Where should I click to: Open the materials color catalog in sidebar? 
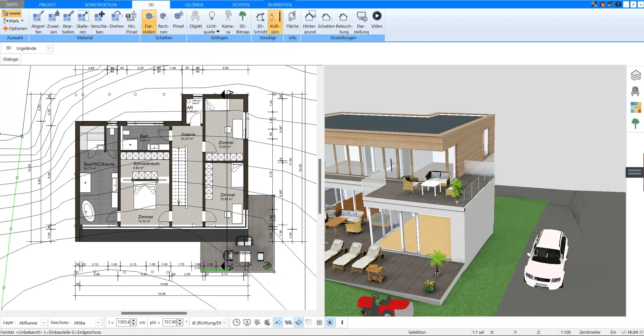coord(636,107)
